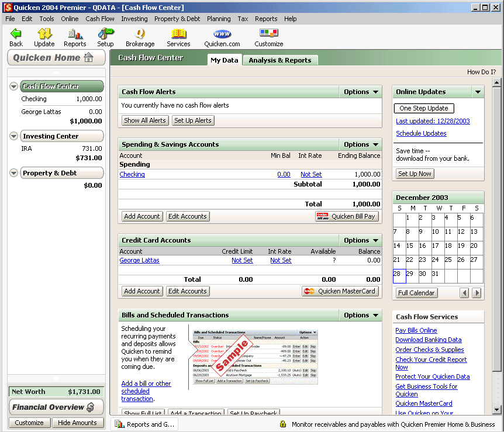The image size is (504, 432).
Task: Open the Investing menu
Action: pyautogui.click(x=134, y=19)
